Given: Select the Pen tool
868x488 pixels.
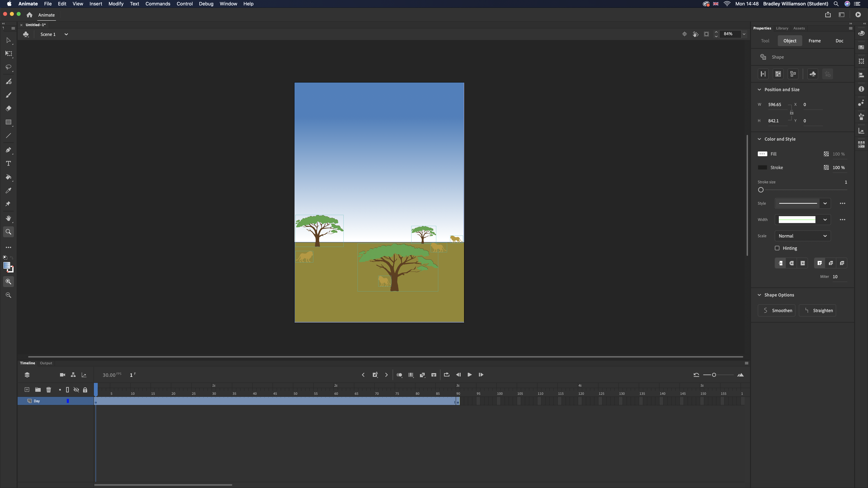Looking at the screenshot, I should coord(8,150).
